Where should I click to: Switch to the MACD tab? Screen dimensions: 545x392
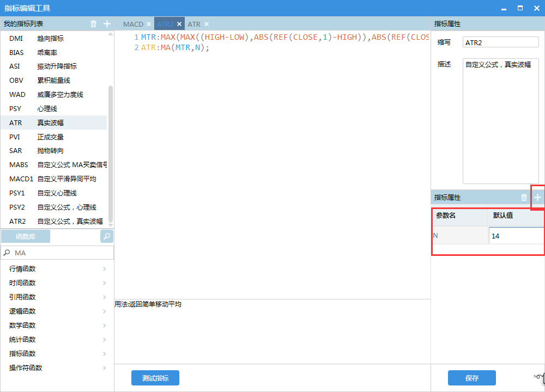click(133, 24)
